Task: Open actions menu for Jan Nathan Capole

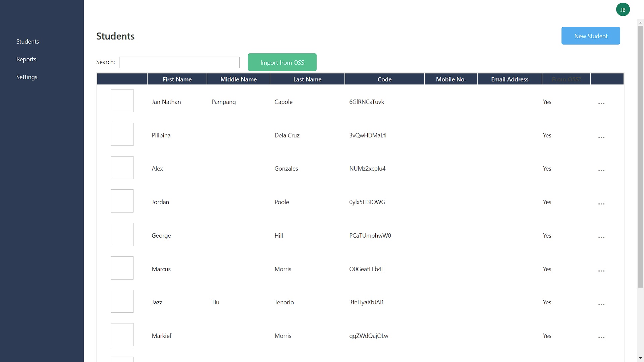Action: pos(601,104)
